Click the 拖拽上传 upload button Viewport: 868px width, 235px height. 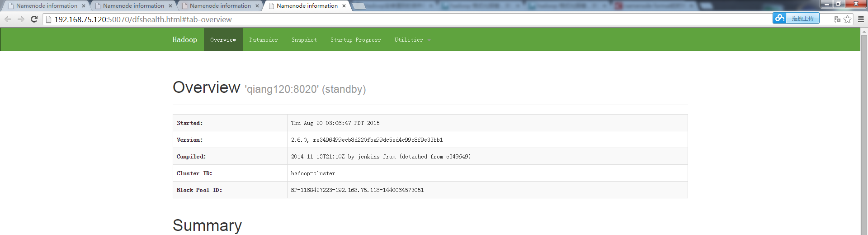[x=802, y=18]
